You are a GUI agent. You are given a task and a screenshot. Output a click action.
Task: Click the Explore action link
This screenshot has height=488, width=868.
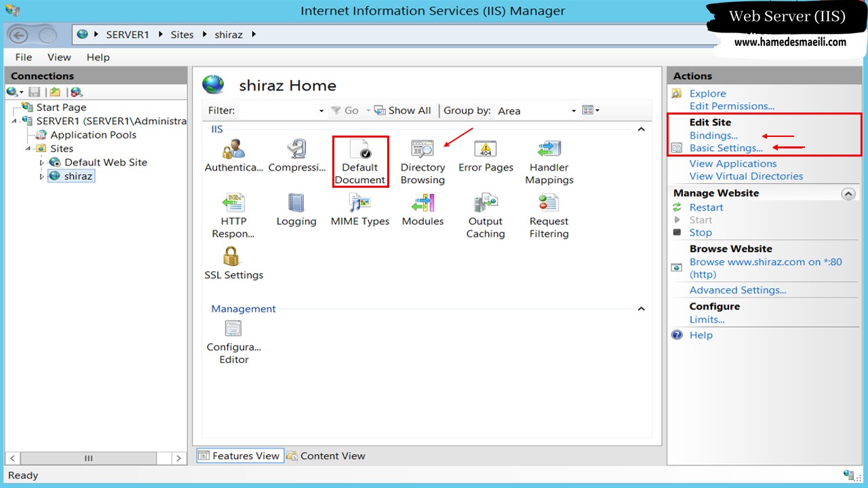tap(707, 94)
